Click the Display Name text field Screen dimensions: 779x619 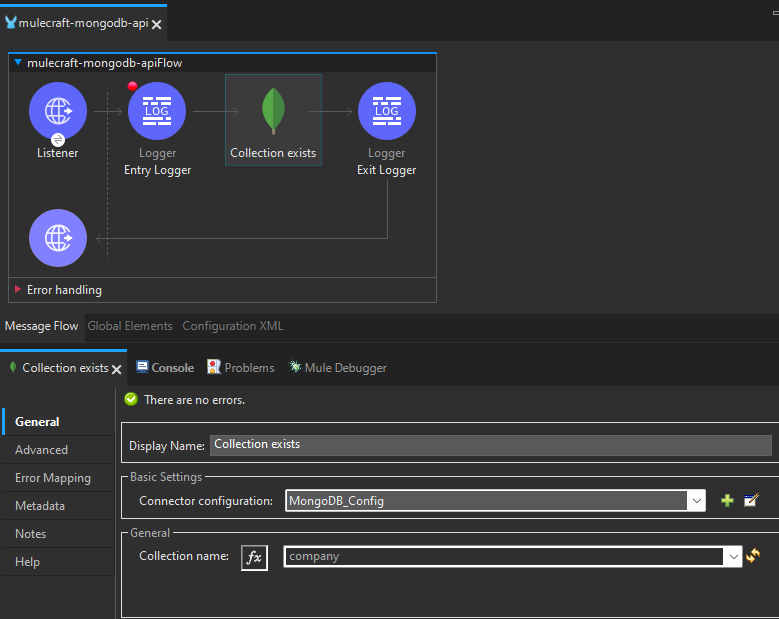pyautogui.click(x=490, y=445)
